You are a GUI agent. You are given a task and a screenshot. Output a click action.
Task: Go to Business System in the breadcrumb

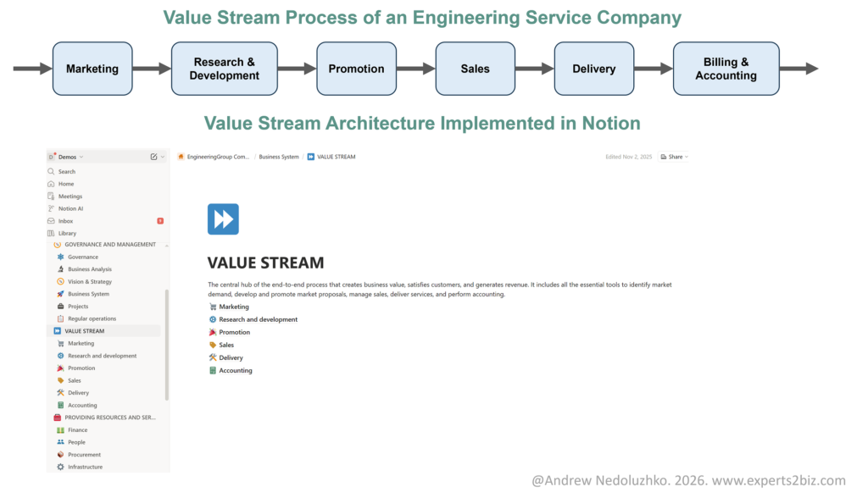pyautogui.click(x=278, y=157)
